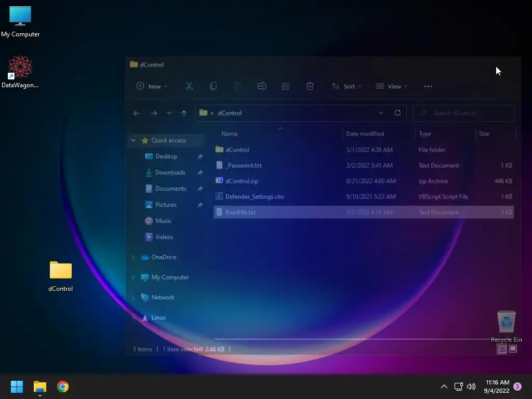
Task: Select the dControl folder on desktop
Action: 61,276
